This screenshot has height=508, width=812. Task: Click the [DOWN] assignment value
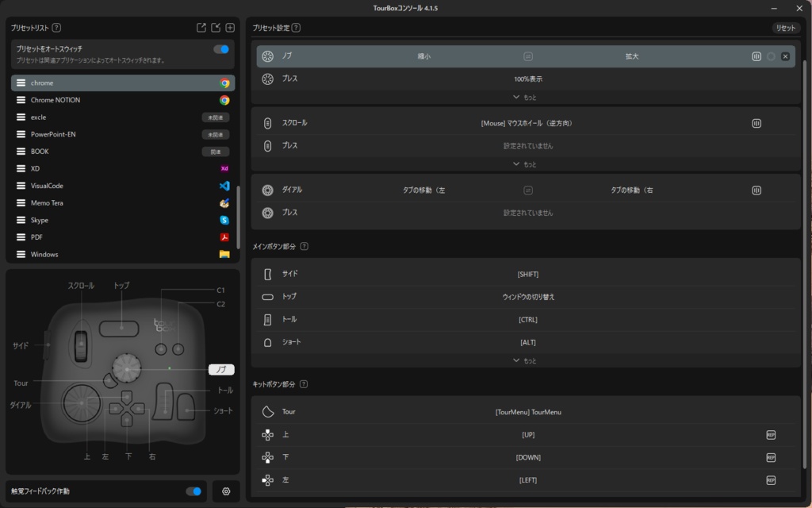527,457
